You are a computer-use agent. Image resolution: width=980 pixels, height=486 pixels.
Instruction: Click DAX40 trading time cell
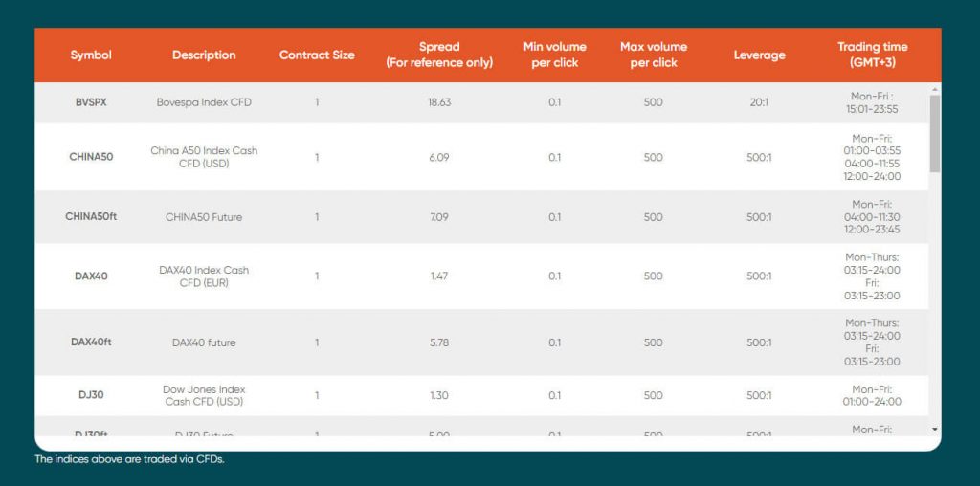pos(872,276)
